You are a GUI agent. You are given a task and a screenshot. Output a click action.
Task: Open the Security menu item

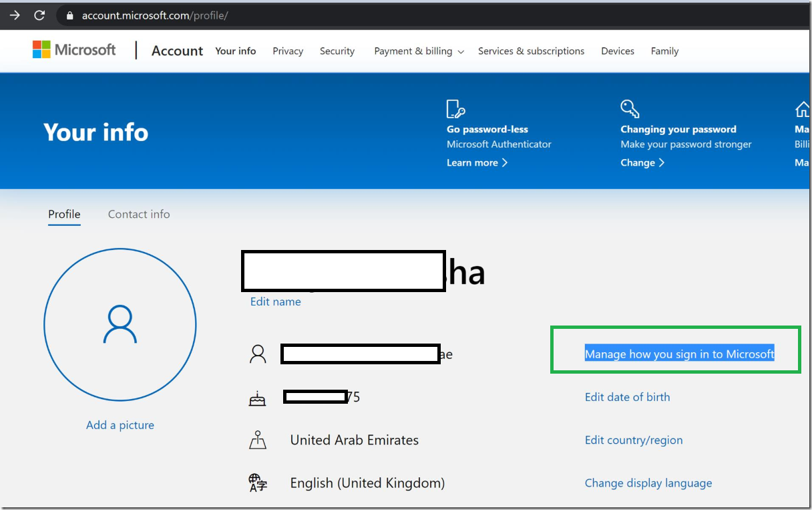[337, 51]
